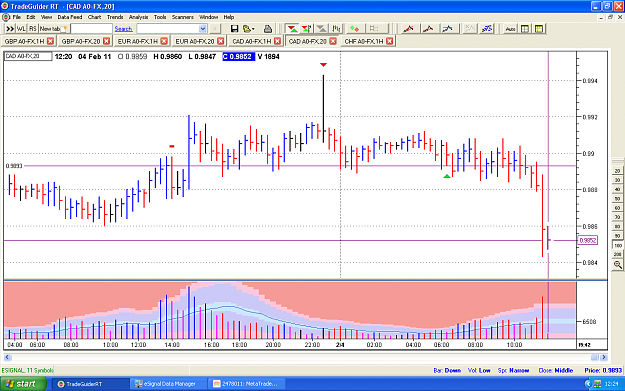625x391 pixels.
Task: Click the third trend line tool icon
Action: (448, 29)
